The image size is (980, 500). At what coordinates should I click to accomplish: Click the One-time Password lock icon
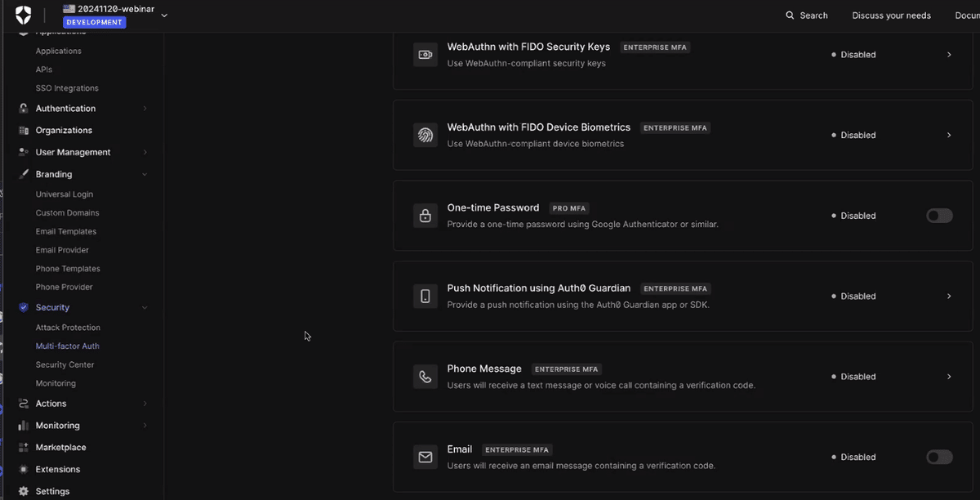tap(425, 216)
